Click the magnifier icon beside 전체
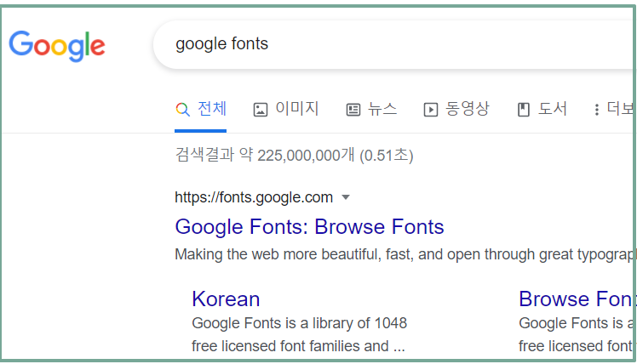Screen dimensions: 637x364 click(x=182, y=110)
